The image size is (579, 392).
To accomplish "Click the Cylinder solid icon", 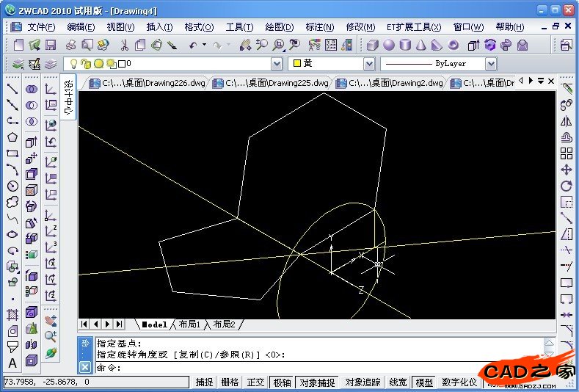I will (405, 45).
